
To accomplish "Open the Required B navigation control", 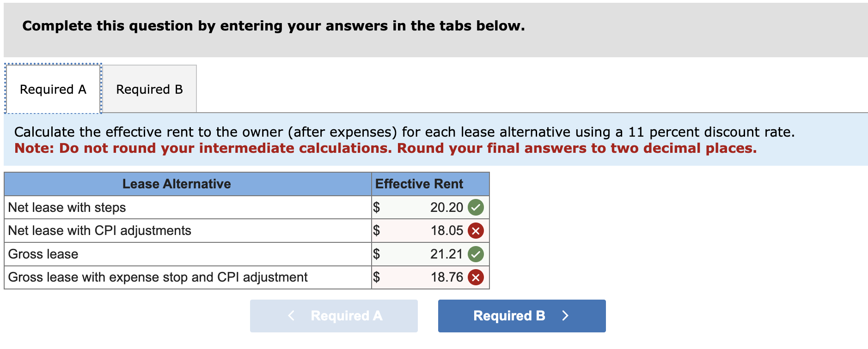I will point(521,316).
